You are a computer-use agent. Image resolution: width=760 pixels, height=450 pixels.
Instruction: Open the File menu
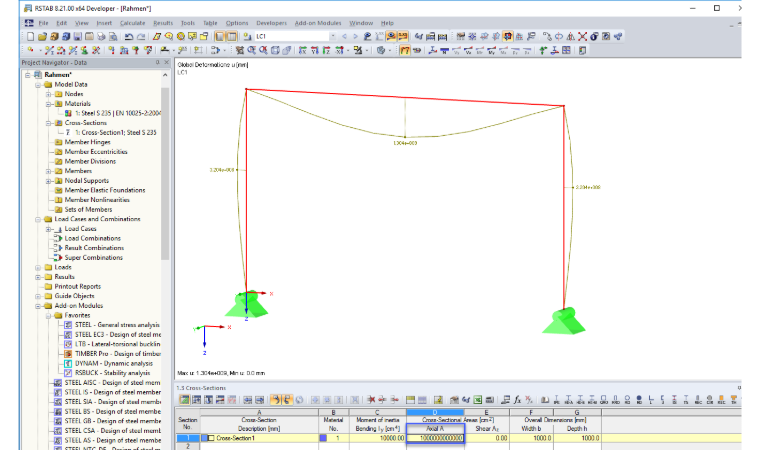(x=43, y=23)
